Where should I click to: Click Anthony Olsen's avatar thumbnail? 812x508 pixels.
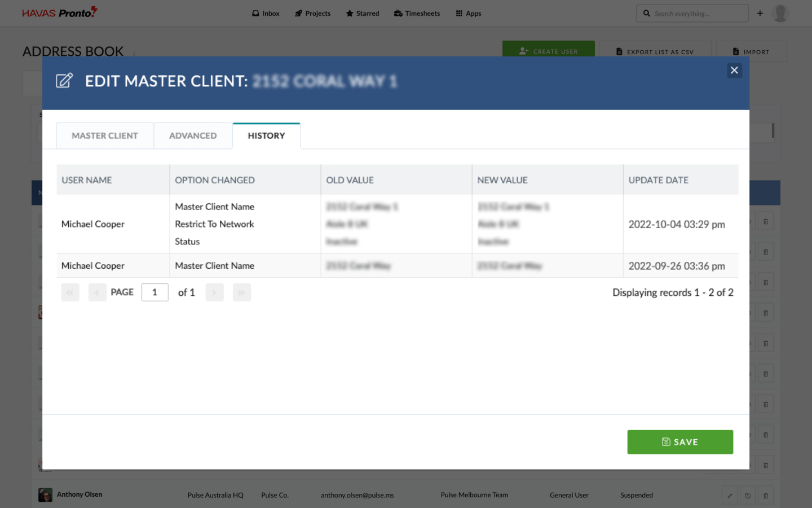coord(45,495)
